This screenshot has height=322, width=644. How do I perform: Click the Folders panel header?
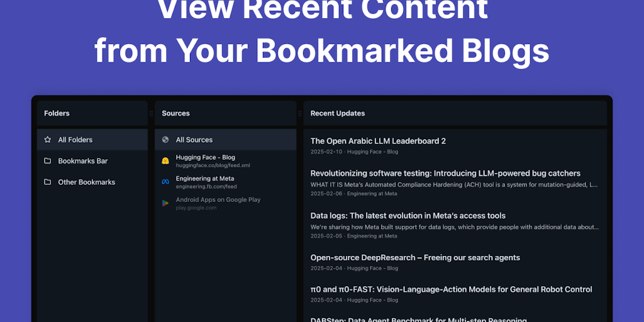click(x=92, y=113)
